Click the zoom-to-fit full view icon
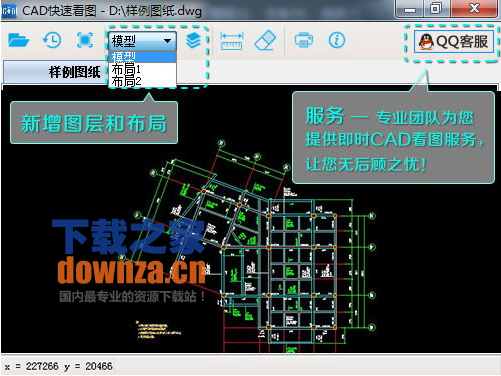 [85, 40]
